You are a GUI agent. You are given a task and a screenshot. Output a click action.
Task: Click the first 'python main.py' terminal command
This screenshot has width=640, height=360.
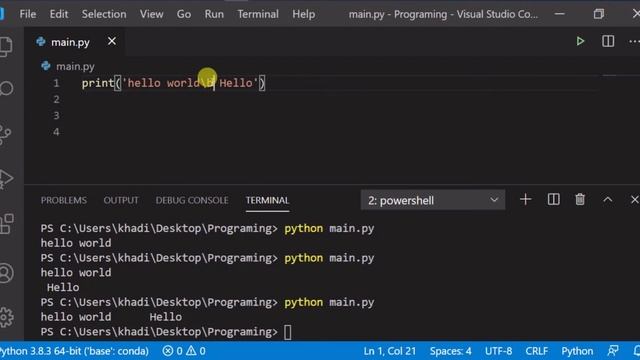point(329,228)
